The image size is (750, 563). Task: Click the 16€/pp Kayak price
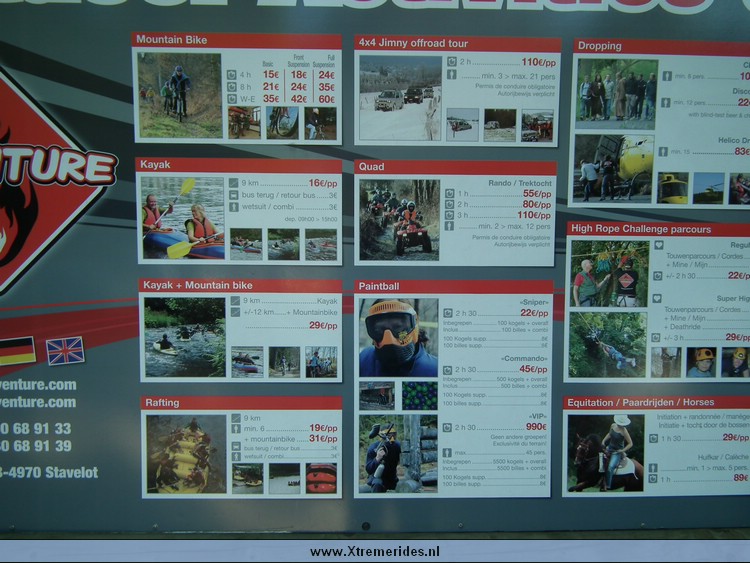point(323,183)
